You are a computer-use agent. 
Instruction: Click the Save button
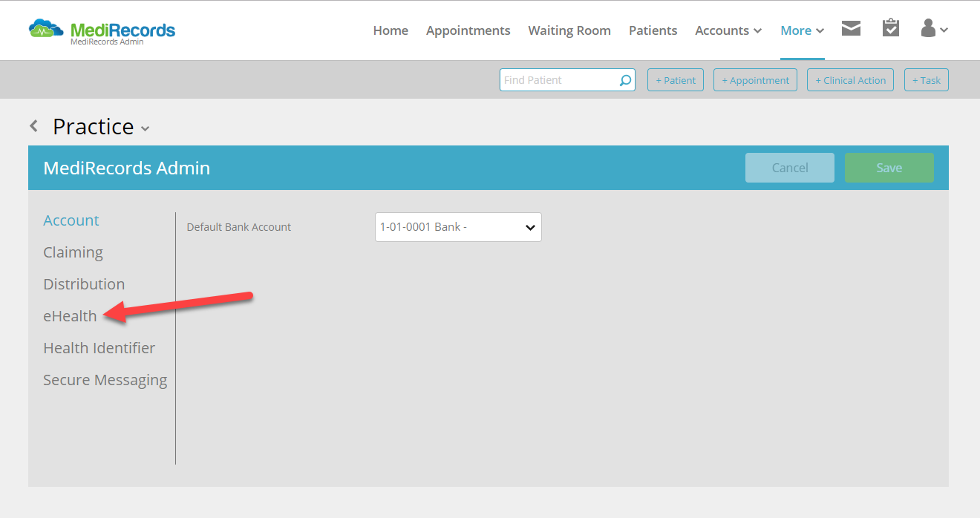(x=889, y=168)
